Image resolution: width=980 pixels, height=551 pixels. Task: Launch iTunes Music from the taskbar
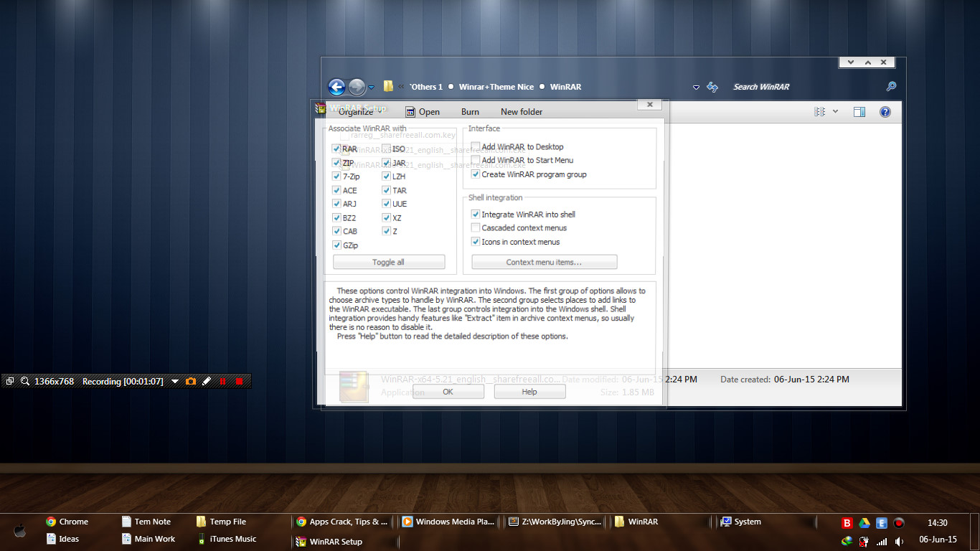[x=227, y=539]
